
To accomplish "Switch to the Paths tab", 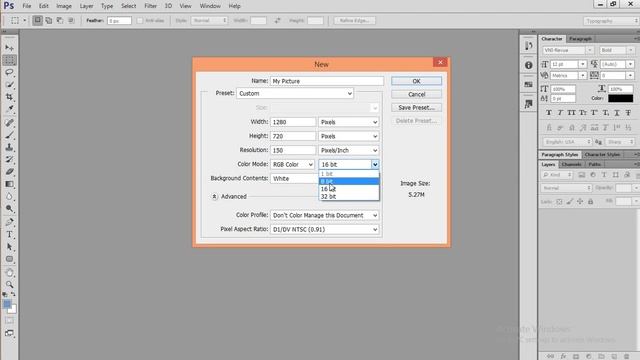I will (594, 164).
